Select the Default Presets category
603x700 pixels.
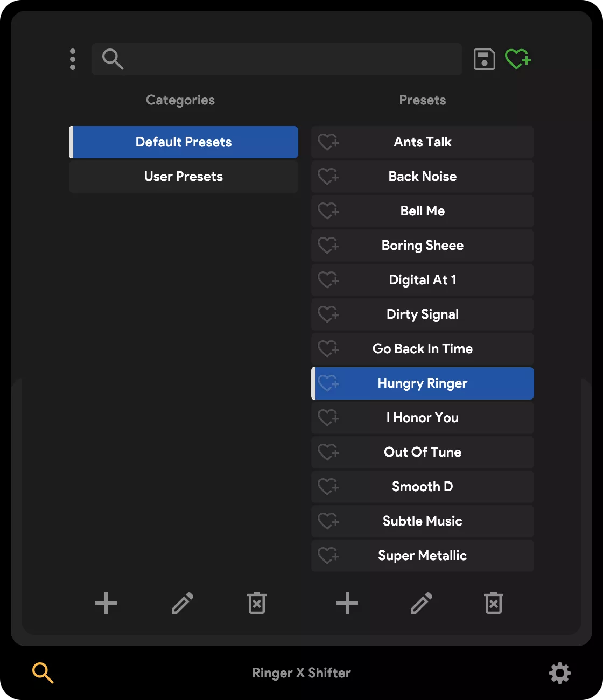pyautogui.click(x=183, y=142)
